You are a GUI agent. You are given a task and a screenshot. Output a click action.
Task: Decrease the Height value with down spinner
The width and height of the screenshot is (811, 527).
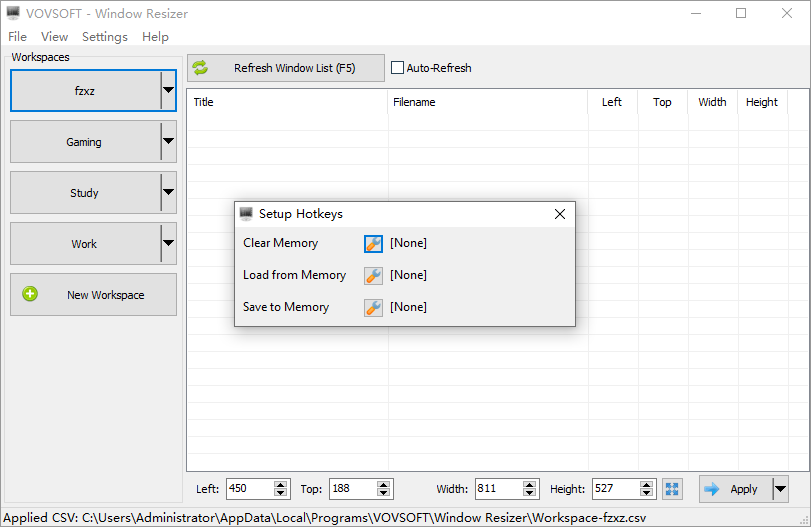[647, 493]
